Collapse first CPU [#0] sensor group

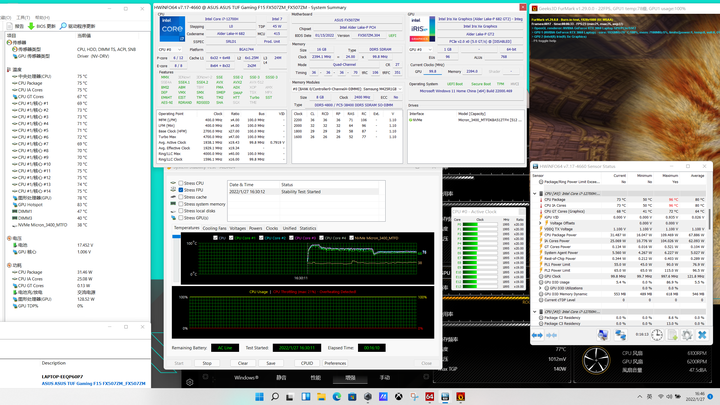[534, 194]
